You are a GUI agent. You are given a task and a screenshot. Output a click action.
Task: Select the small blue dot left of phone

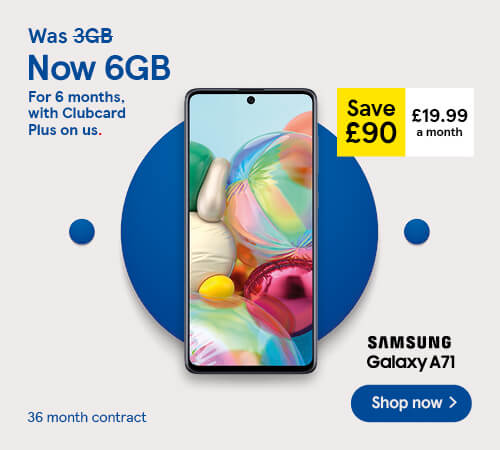pos(82,231)
